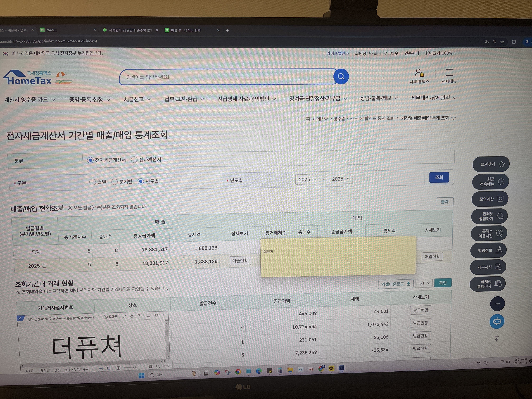
Task: Open Windows Start menu
Action: pyautogui.click(x=141, y=375)
